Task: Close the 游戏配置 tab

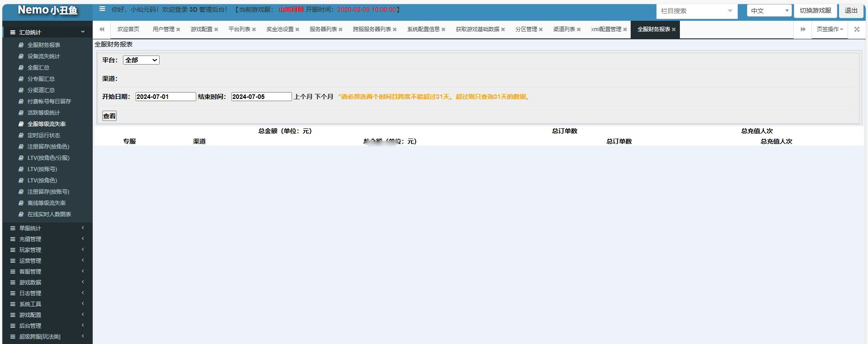Action: click(x=216, y=30)
